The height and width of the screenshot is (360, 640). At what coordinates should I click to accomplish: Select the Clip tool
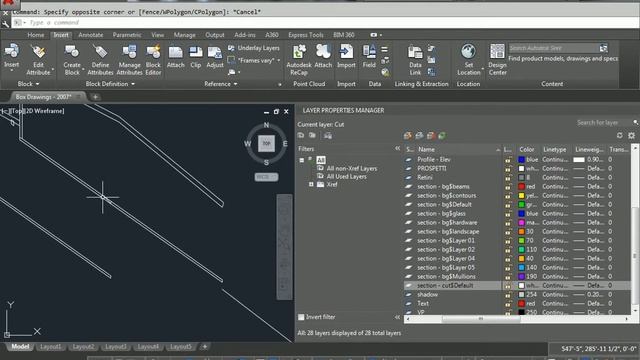coord(196,56)
